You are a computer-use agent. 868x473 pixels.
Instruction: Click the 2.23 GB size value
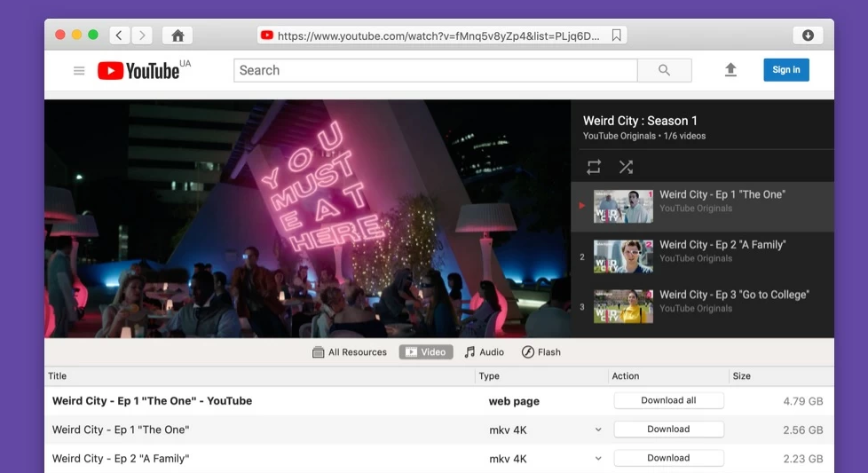coord(802,459)
